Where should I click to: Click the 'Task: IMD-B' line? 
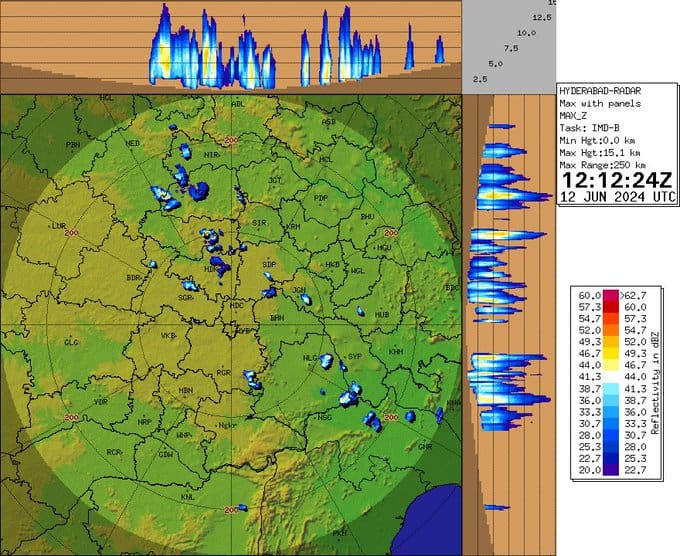tap(589, 128)
